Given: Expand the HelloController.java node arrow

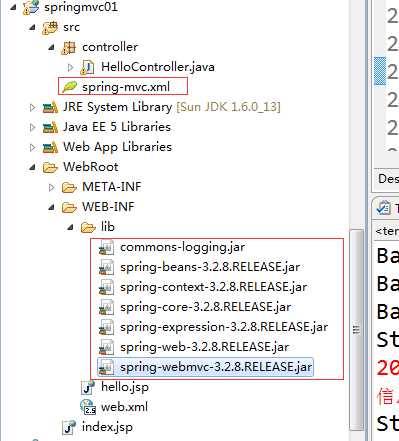Looking at the screenshot, I should (70, 67).
